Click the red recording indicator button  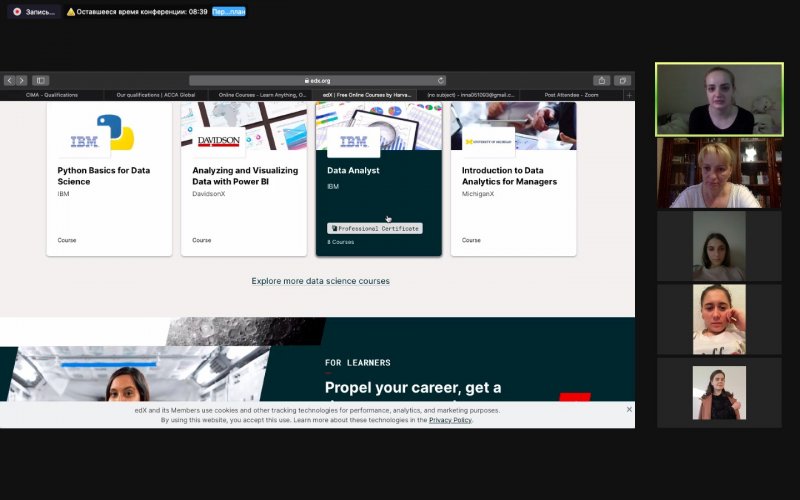coord(17,12)
